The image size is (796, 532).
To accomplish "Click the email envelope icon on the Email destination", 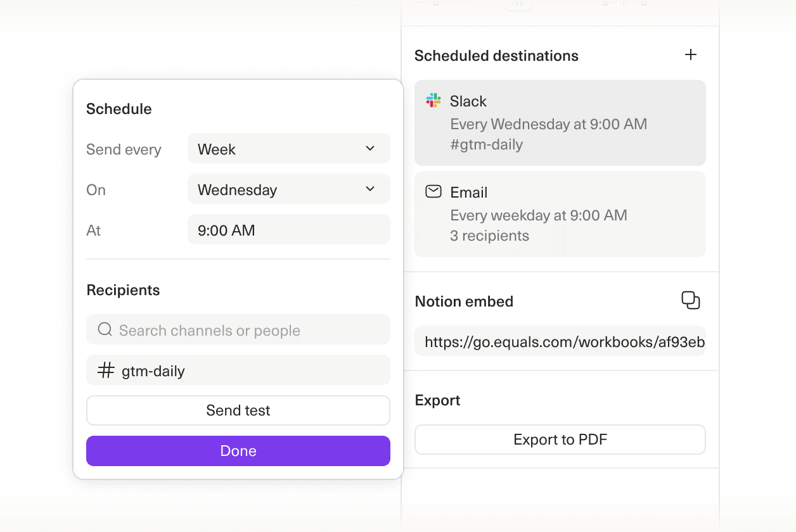I will click(433, 192).
